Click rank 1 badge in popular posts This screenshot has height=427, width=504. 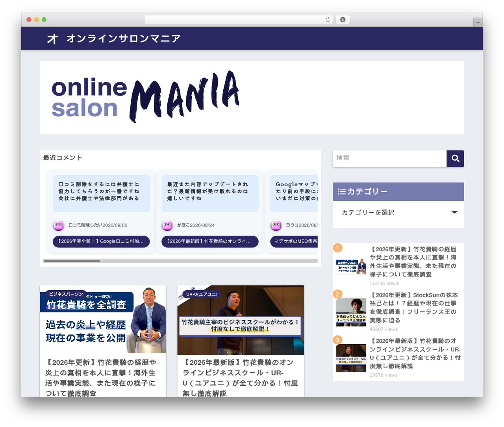tap(337, 248)
